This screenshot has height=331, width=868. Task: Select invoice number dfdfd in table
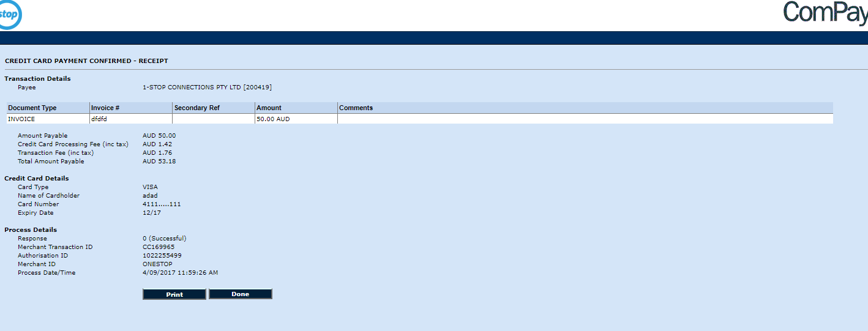[99, 119]
